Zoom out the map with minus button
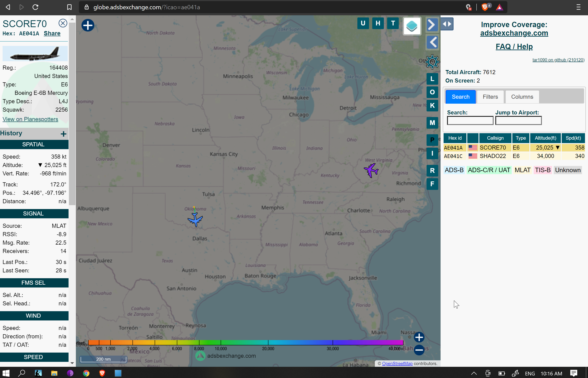Image resolution: width=588 pixels, height=378 pixels. pos(419,350)
